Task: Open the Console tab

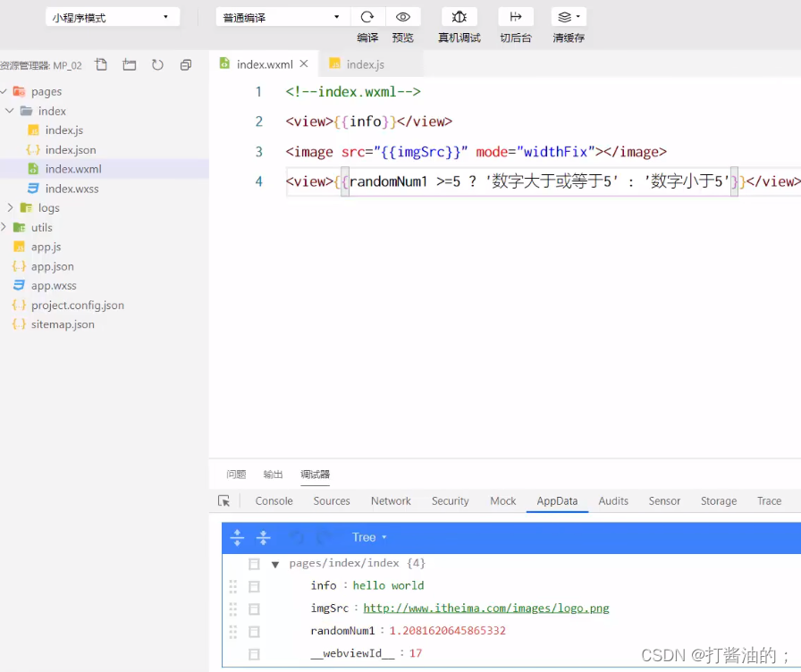Action: point(274,501)
